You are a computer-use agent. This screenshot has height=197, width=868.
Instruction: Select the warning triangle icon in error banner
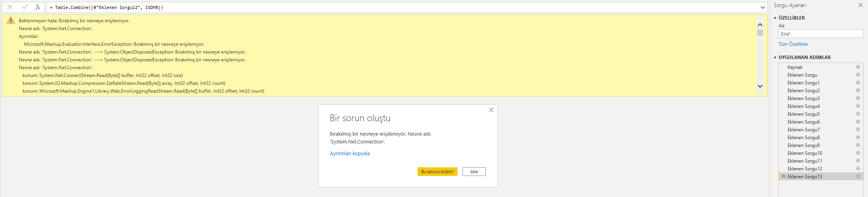(x=11, y=21)
